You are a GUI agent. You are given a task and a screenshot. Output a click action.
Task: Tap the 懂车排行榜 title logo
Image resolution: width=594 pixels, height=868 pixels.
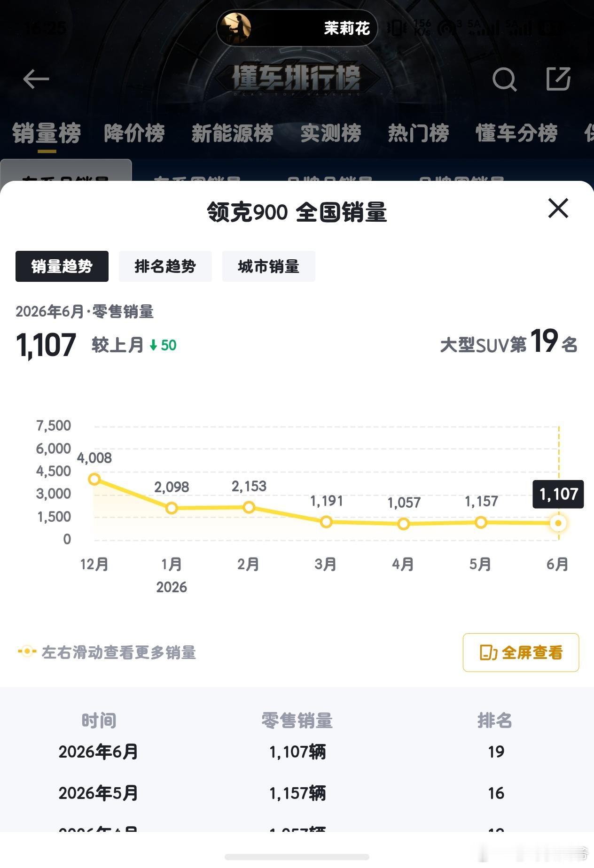[297, 78]
